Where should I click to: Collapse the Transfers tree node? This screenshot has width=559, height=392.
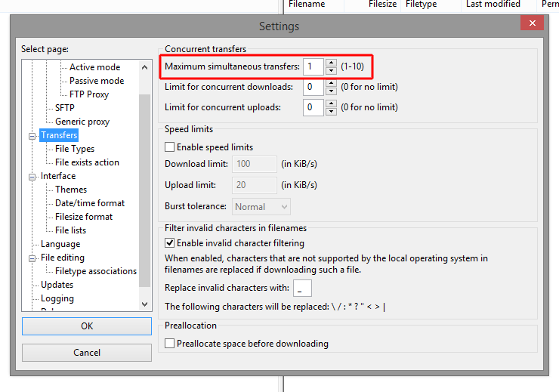(32, 136)
